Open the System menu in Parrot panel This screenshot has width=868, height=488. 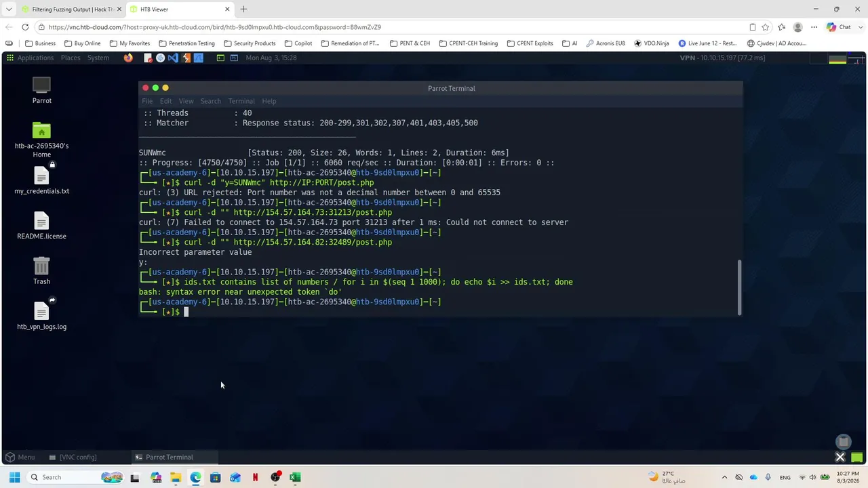[x=98, y=58]
